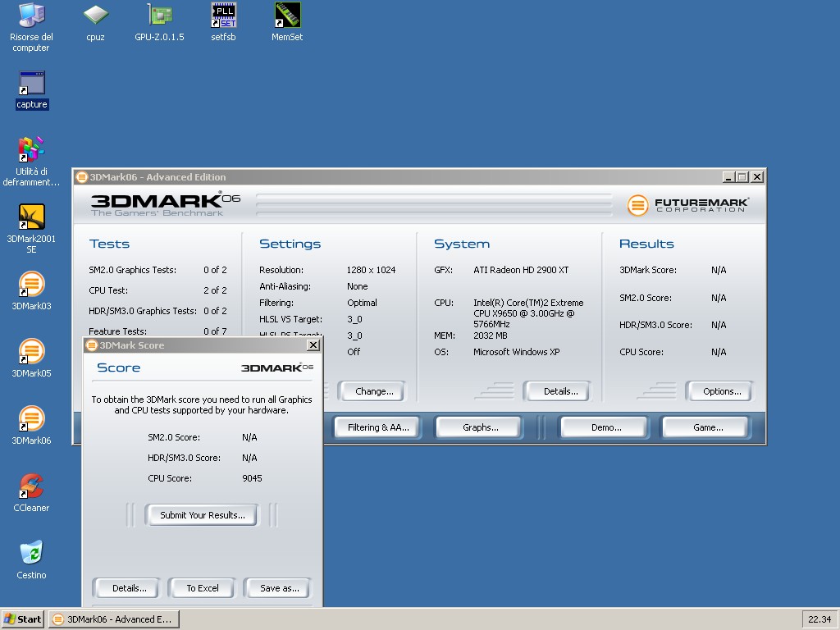
Task: Open the Windows Start menu
Action: (x=23, y=619)
